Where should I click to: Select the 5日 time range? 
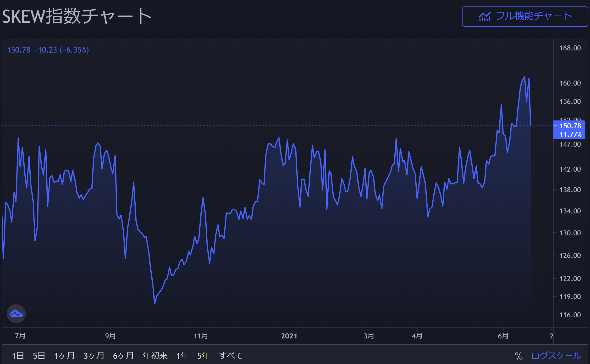[39, 356]
